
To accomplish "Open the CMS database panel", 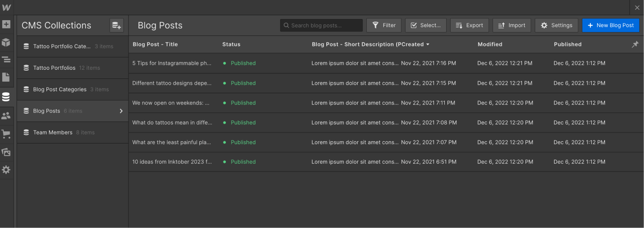I will click(6, 97).
